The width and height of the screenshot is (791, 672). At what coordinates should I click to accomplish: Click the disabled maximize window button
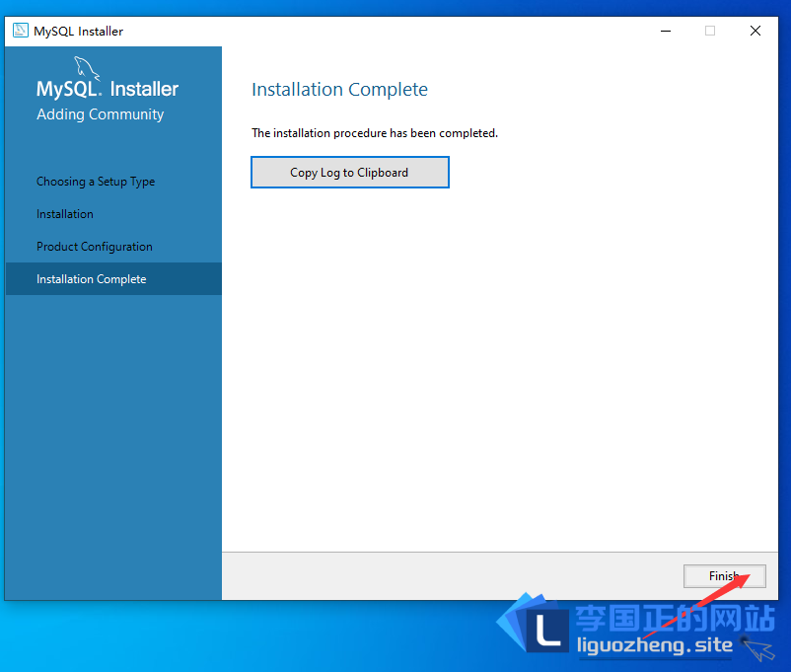710,31
